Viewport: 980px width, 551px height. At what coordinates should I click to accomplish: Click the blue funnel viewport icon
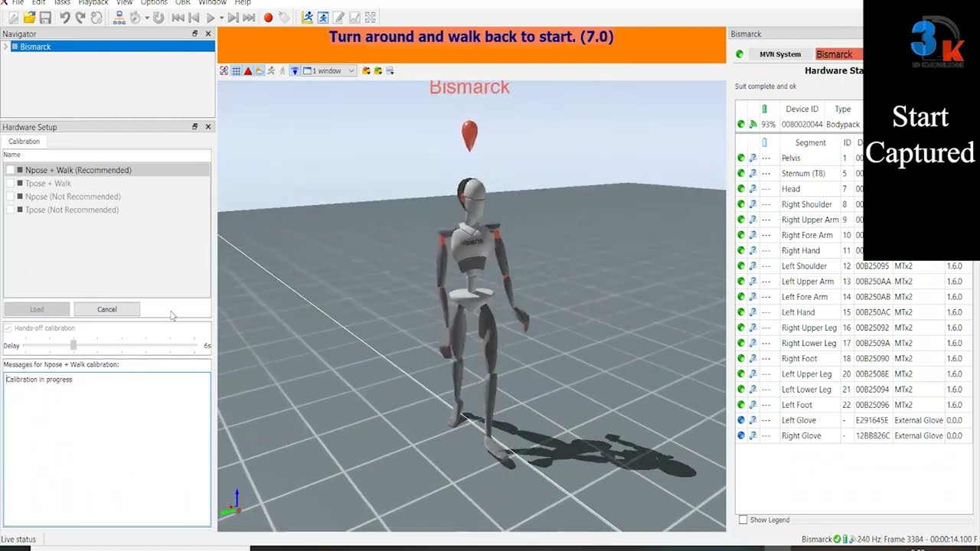(295, 71)
